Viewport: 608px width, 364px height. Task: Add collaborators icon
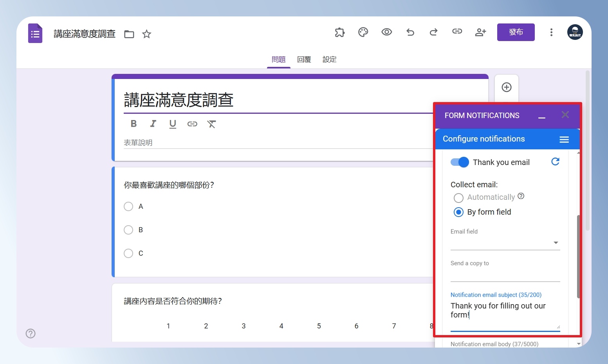tap(480, 32)
